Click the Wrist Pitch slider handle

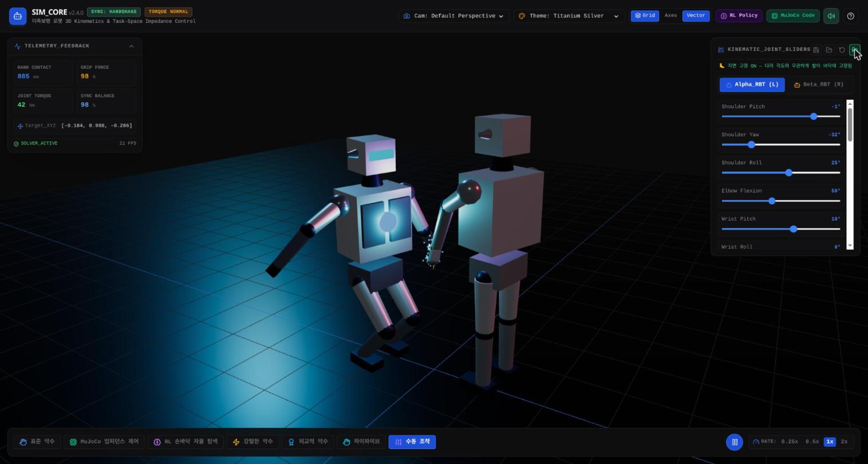point(793,229)
